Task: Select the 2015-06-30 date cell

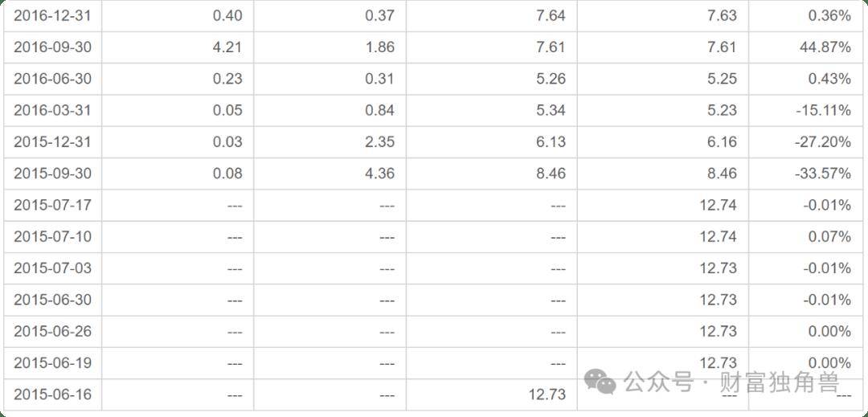Action: (52, 300)
